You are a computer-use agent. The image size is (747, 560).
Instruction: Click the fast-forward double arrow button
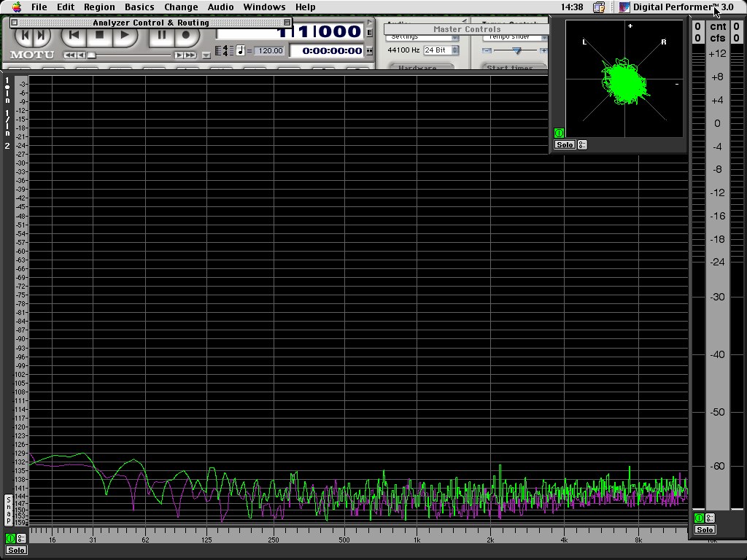pyautogui.click(x=190, y=55)
